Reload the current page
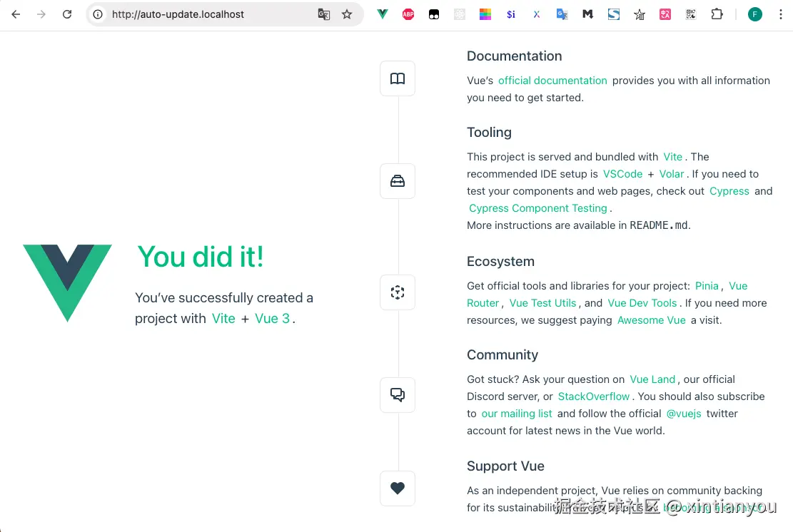 (x=67, y=14)
